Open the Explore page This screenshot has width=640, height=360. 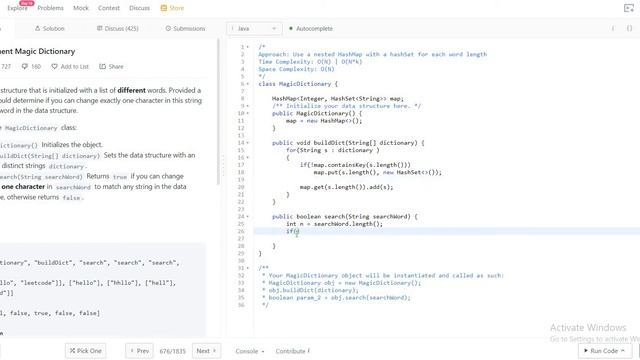coord(17,8)
